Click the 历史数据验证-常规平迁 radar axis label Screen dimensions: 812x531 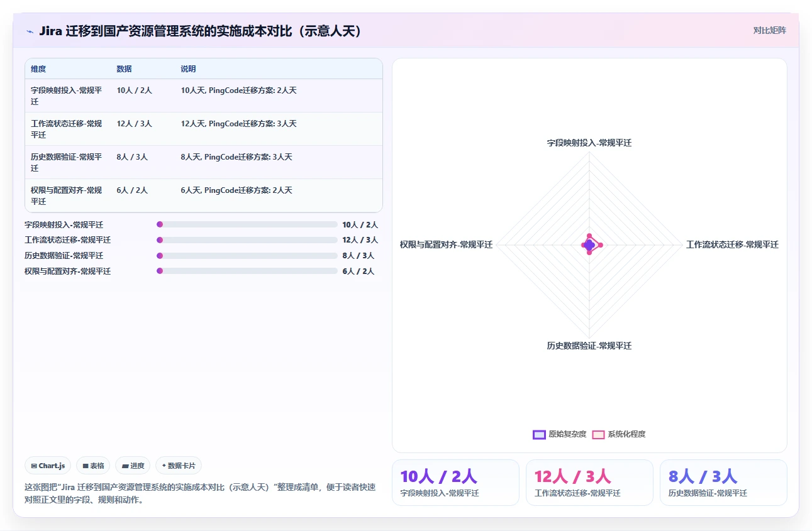click(x=589, y=346)
